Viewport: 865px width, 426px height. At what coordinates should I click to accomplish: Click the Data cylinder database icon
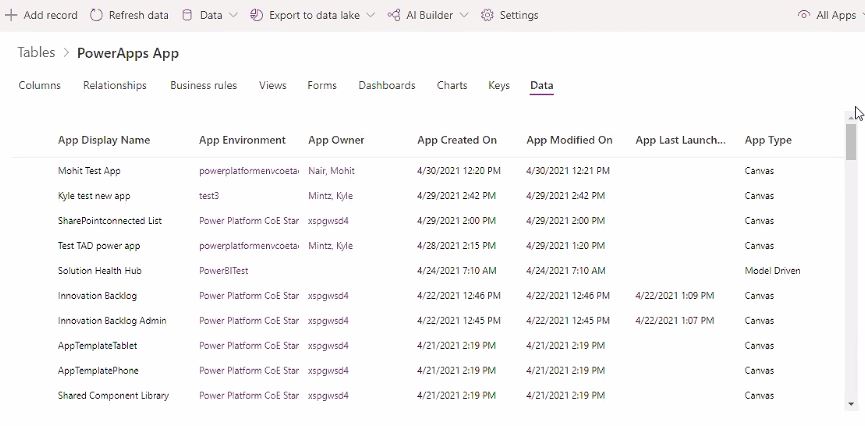coord(188,15)
